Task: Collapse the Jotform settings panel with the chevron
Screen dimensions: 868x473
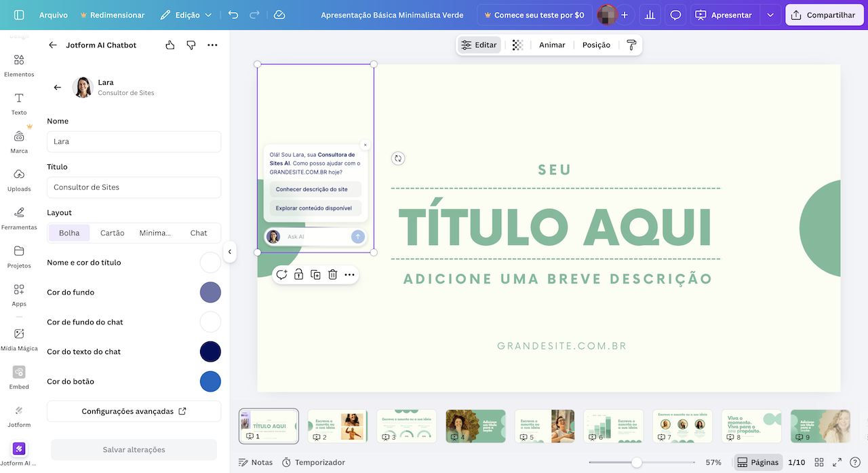Action: click(230, 251)
